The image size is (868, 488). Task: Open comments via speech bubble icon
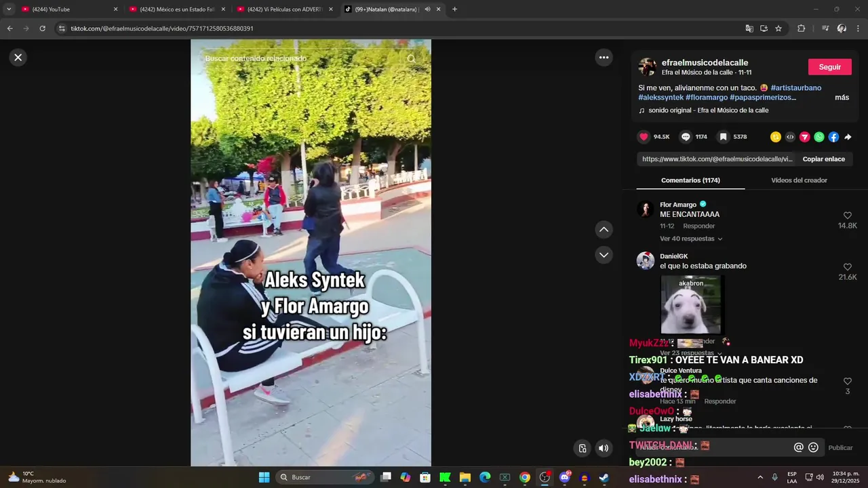(686, 137)
